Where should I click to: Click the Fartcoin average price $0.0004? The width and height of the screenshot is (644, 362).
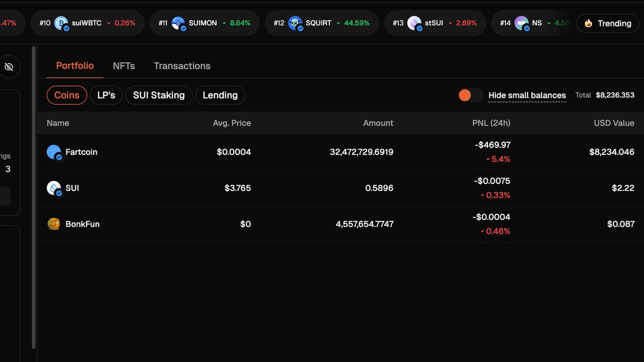point(234,152)
